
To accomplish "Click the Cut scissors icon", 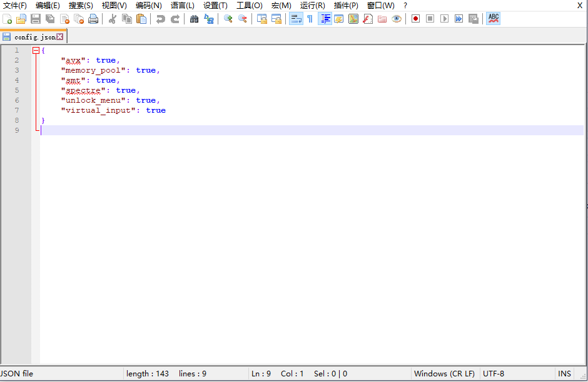I will pos(113,19).
